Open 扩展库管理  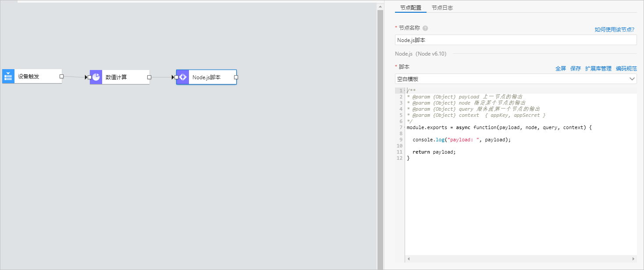598,68
